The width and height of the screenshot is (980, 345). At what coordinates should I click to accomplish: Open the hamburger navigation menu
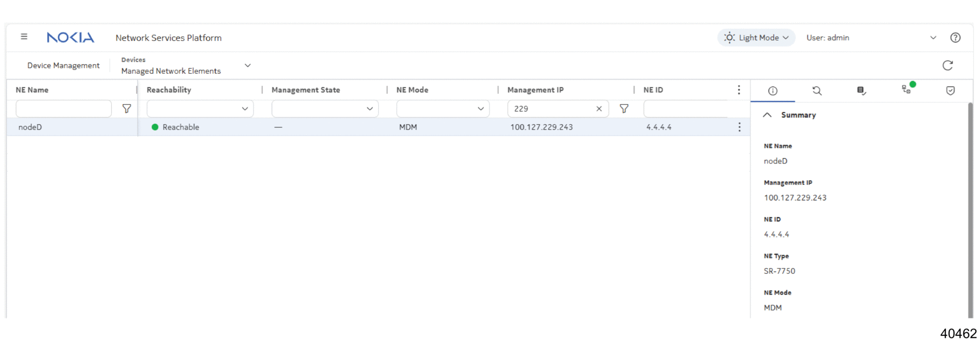[x=24, y=37]
